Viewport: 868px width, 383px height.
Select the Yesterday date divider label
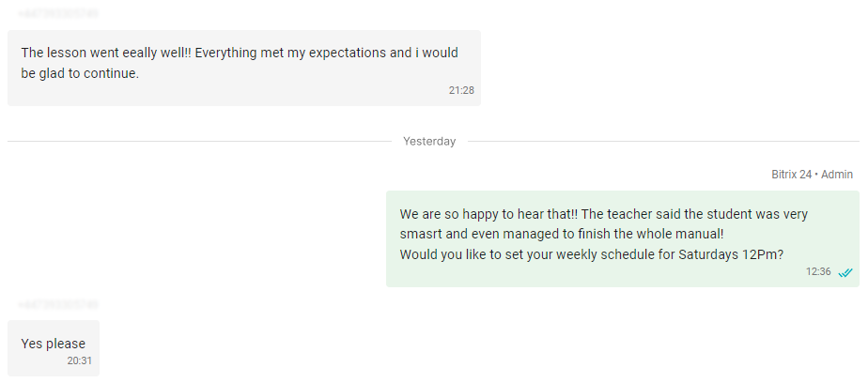[429, 141]
